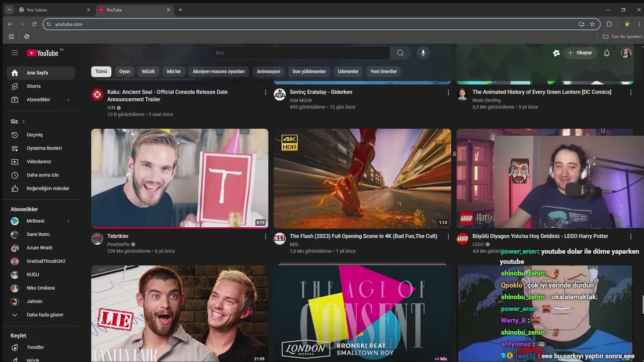
Task: Open Geçmiş history
Action: click(x=41, y=135)
